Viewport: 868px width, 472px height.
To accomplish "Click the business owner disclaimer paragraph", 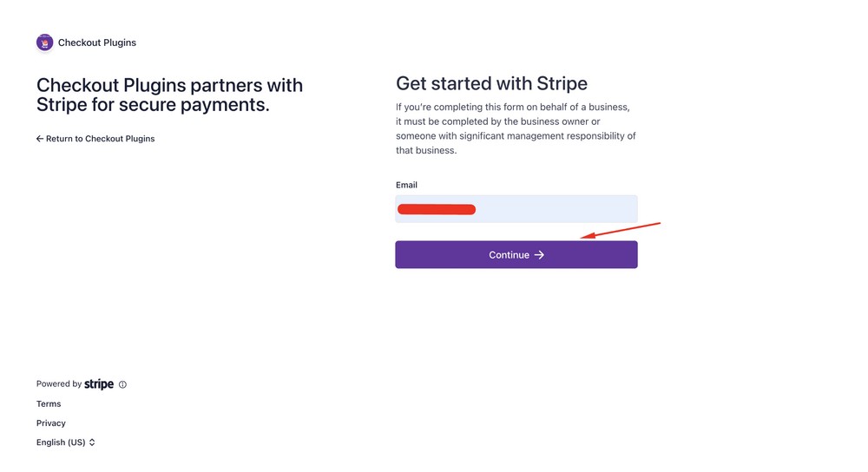I will pyautogui.click(x=516, y=128).
